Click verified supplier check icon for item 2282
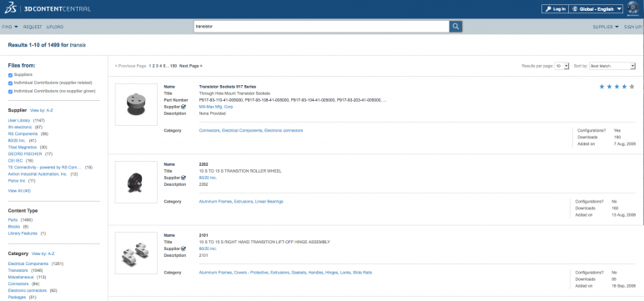 pyautogui.click(x=184, y=178)
